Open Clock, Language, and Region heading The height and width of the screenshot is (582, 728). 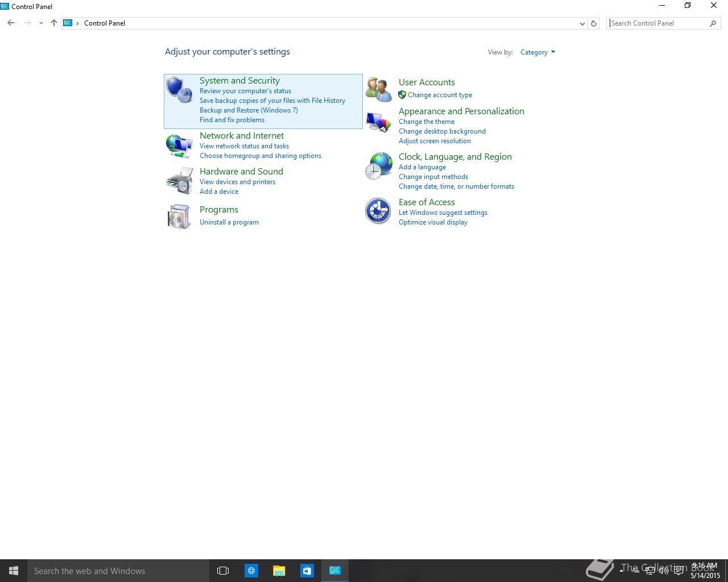tap(455, 157)
